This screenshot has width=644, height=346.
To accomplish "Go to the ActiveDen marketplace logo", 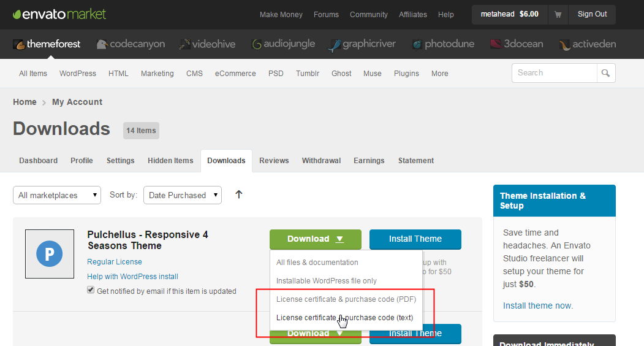I will click(x=588, y=44).
